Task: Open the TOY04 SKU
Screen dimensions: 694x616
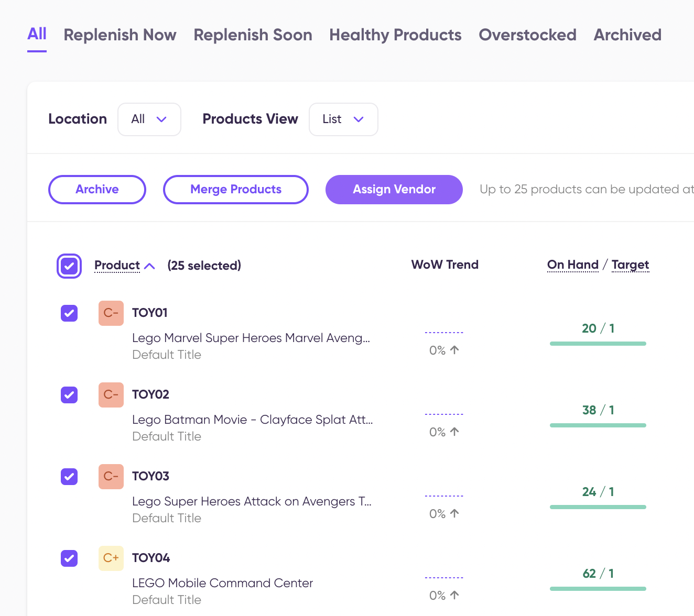Action: [x=151, y=558]
